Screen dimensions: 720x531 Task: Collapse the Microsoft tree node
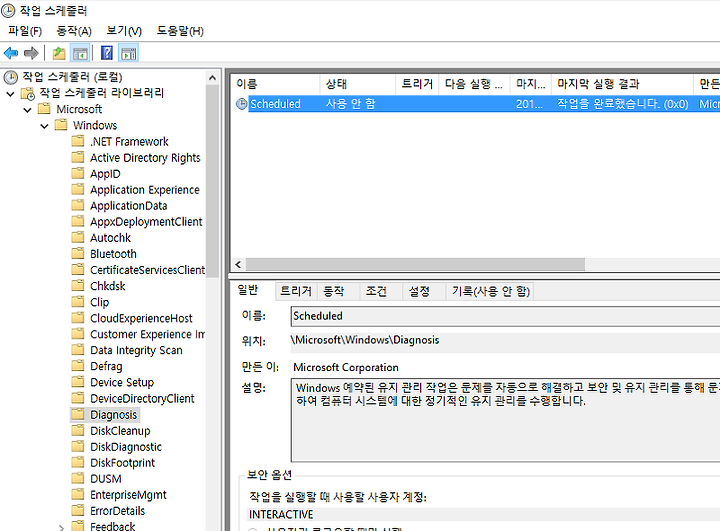[28, 110]
